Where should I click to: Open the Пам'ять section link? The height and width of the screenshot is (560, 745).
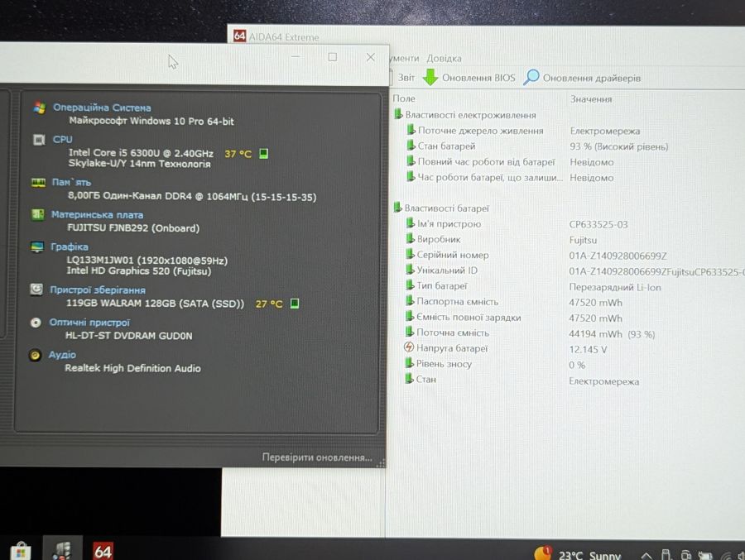tap(71, 182)
